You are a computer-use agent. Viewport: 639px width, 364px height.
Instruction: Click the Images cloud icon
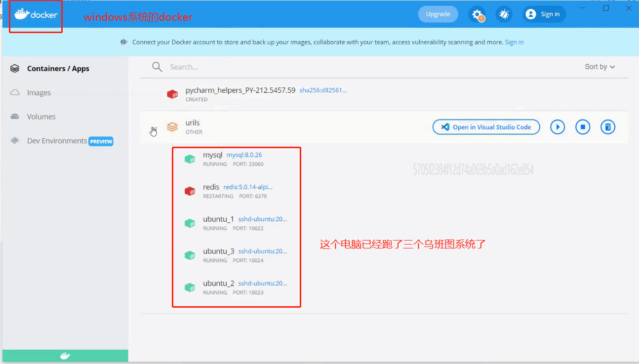tap(15, 93)
